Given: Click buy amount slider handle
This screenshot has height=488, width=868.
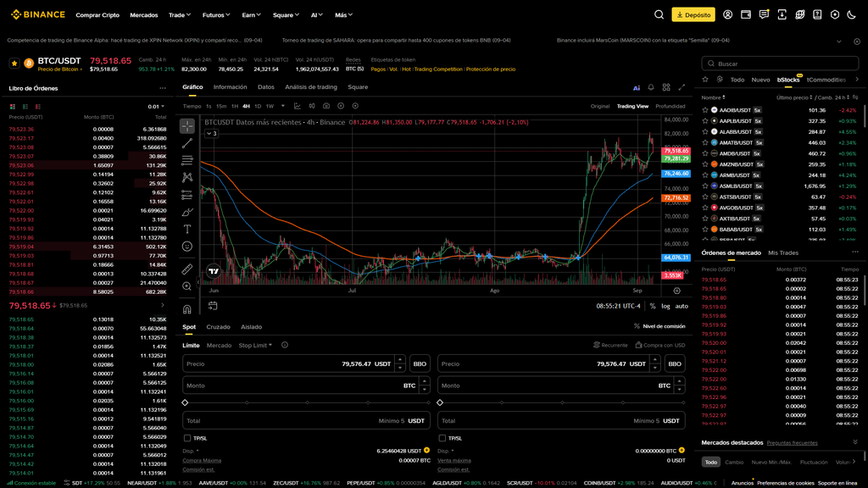Looking at the screenshot, I should 186,402.
